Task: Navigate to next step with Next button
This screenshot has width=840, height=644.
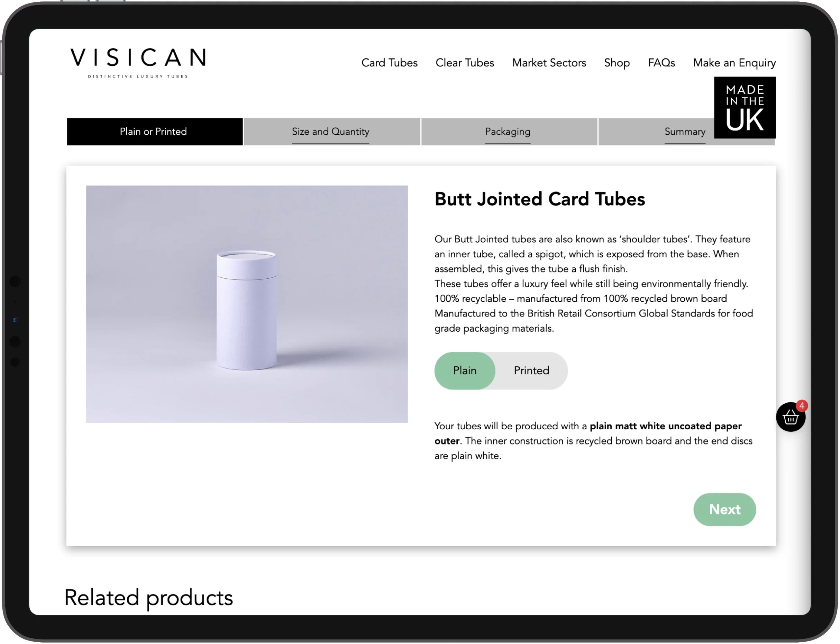Action: pyautogui.click(x=724, y=509)
